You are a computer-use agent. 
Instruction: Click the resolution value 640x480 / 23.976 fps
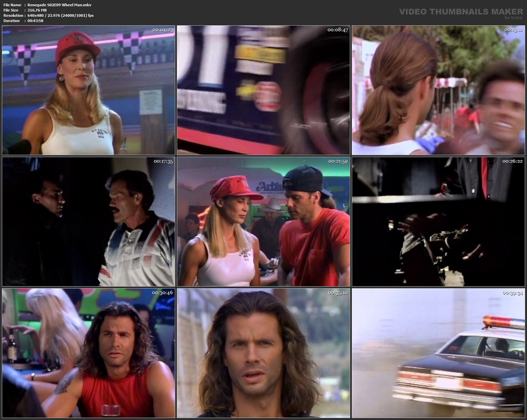click(60, 15)
